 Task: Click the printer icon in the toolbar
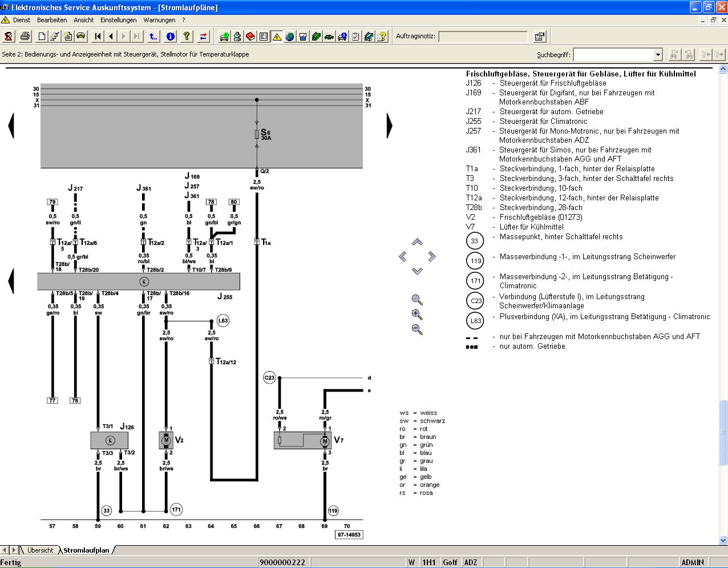(25, 37)
